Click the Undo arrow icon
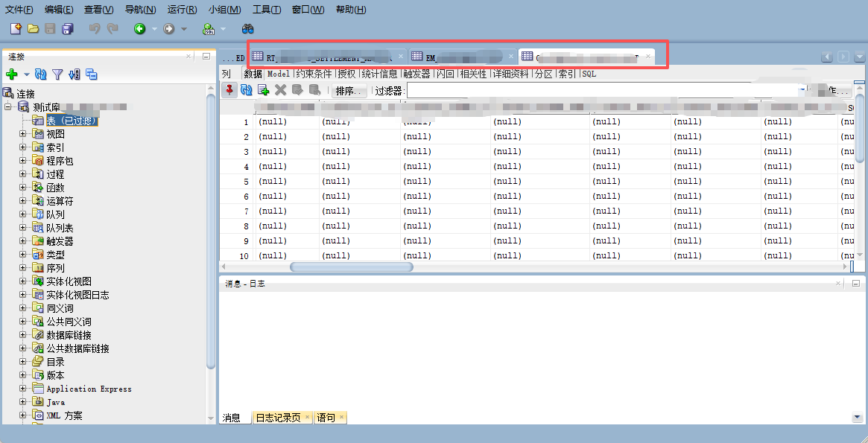The image size is (868, 443). [x=95, y=29]
